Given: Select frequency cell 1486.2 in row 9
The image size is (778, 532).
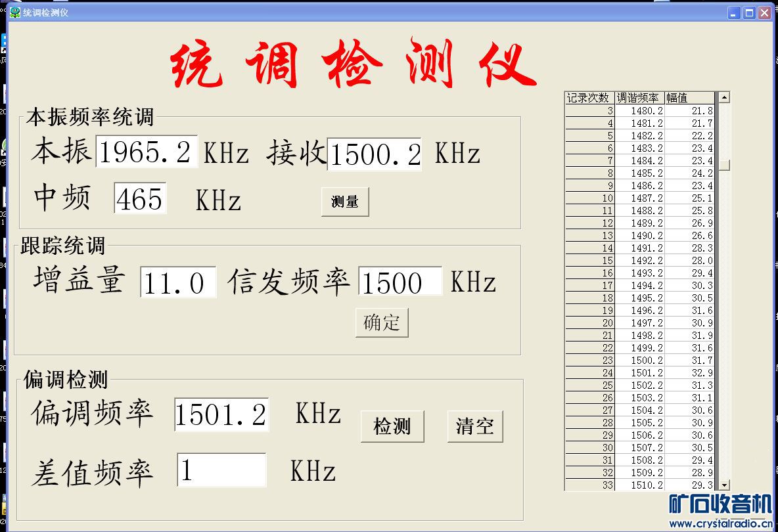Looking at the screenshot, I should click(x=639, y=185).
